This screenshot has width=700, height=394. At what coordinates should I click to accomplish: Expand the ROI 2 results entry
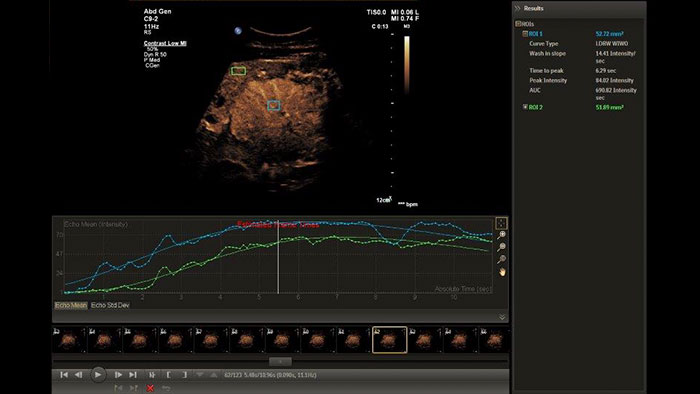tap(525, 107)
